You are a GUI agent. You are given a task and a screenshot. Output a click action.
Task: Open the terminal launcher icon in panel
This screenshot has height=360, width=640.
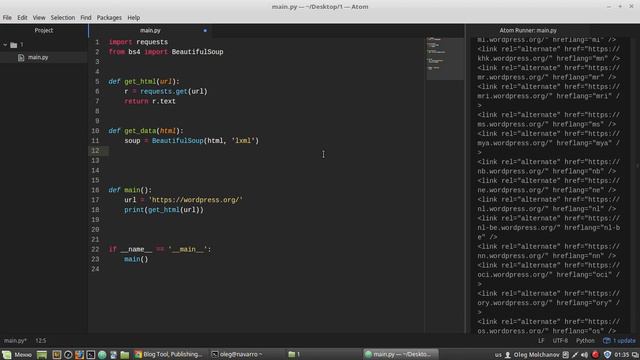tap(91, 354)
